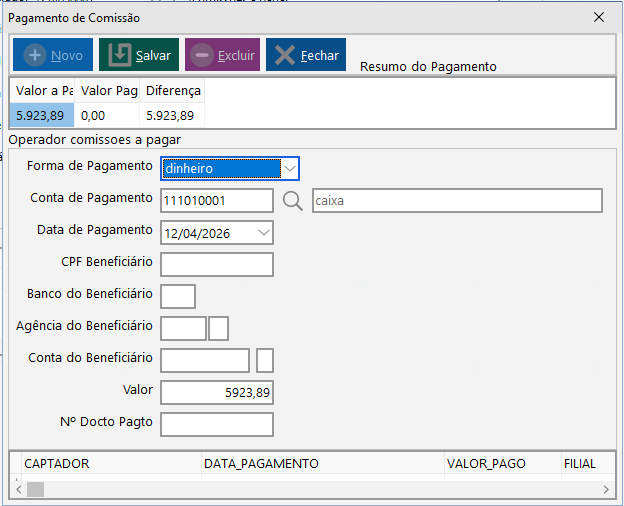Select the CAPTADOR column header

click(x=110, y=464)
